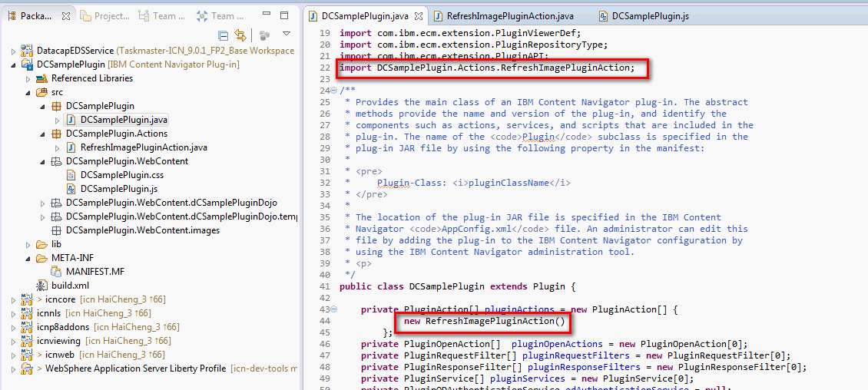Click the Collapse All icon in Package Explorer

224,35
